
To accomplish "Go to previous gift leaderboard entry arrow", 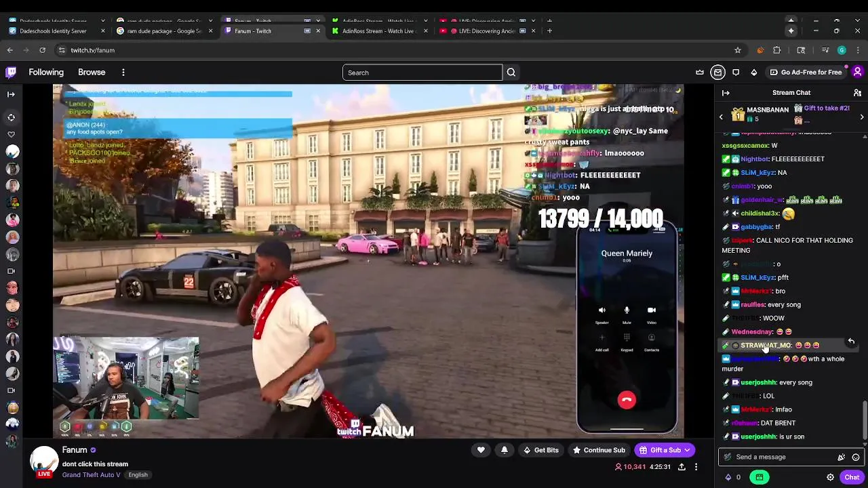I will coord(721,117).
